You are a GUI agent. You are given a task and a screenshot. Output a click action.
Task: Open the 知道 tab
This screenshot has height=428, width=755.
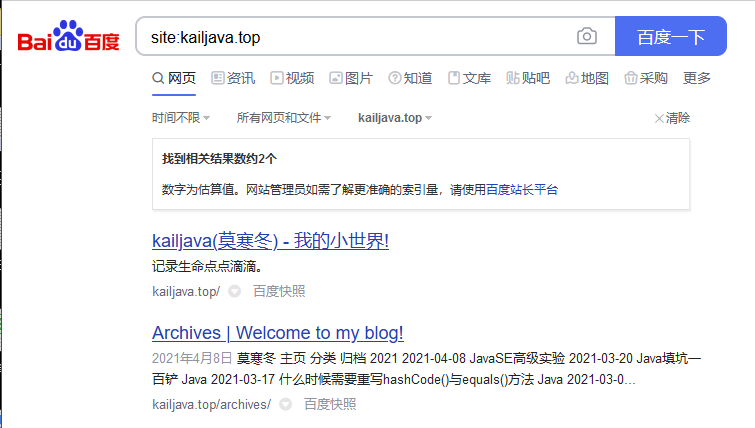(410, 78)
